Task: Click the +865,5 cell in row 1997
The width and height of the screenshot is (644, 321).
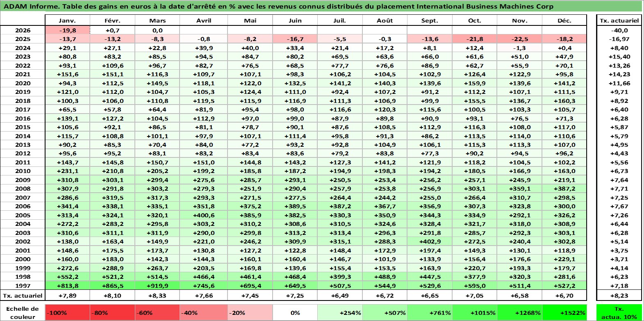Action: pos(112,286)
